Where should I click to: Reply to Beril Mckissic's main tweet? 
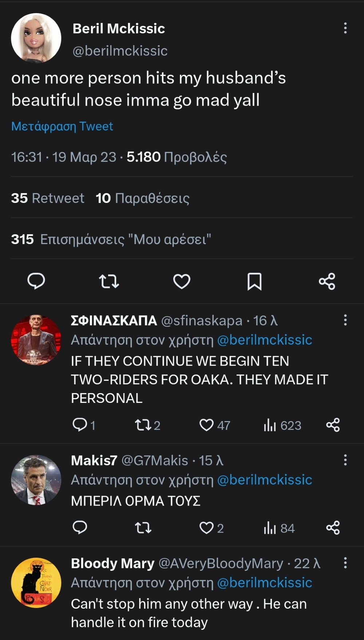click(x=36, y=281)
